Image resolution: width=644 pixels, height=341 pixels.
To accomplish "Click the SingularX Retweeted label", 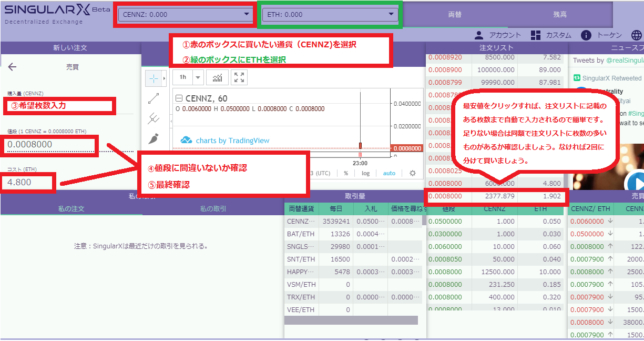I will pos(612,78).
